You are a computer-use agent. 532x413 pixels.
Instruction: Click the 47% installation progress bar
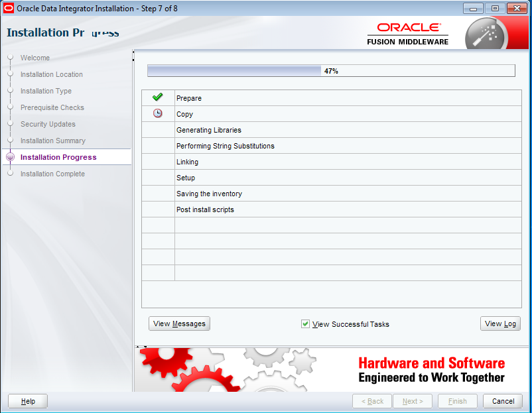331,71
